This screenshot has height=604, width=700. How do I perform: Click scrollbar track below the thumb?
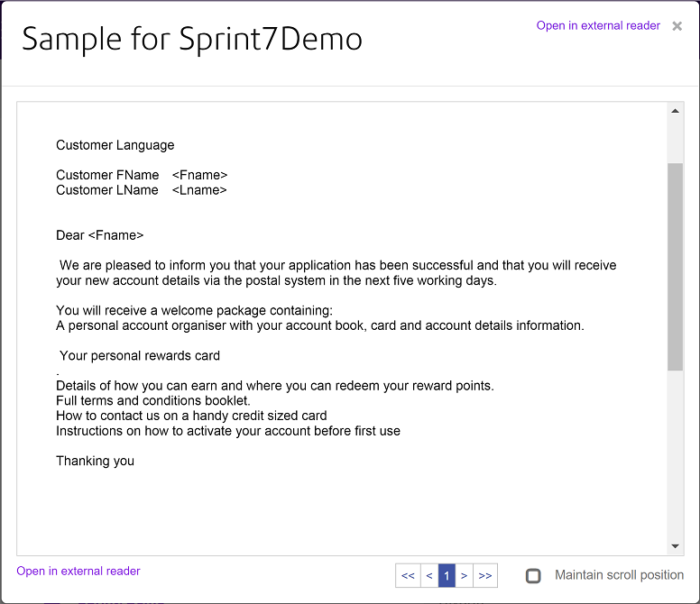point(675,454)
